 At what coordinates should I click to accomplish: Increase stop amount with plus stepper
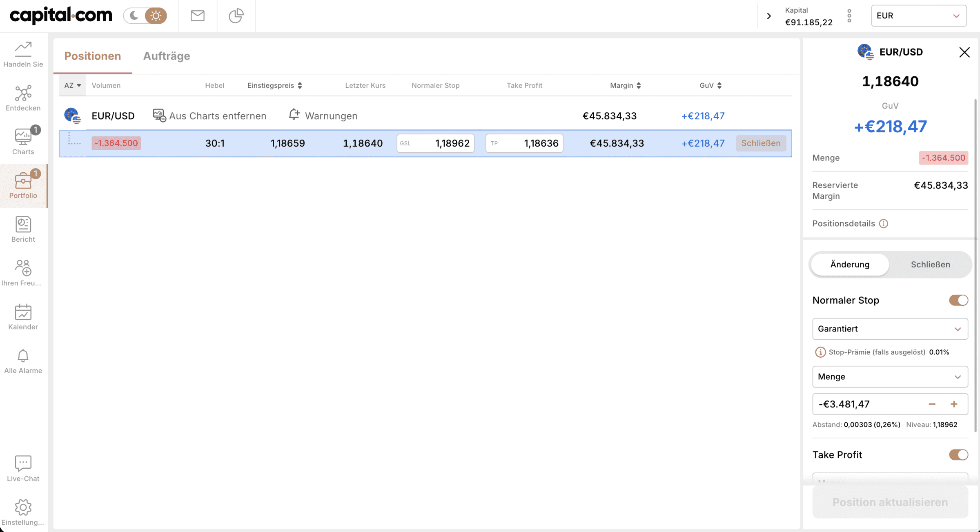pos(954,404)
